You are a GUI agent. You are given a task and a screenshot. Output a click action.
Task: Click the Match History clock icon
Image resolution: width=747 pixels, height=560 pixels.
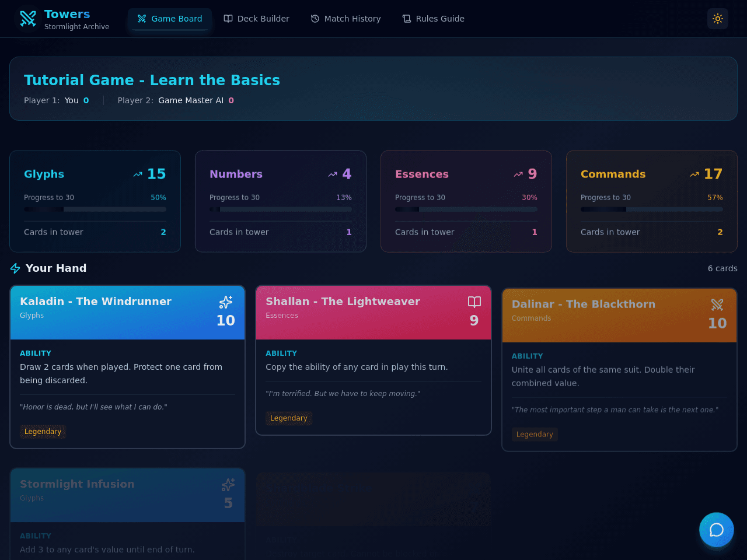315,19
